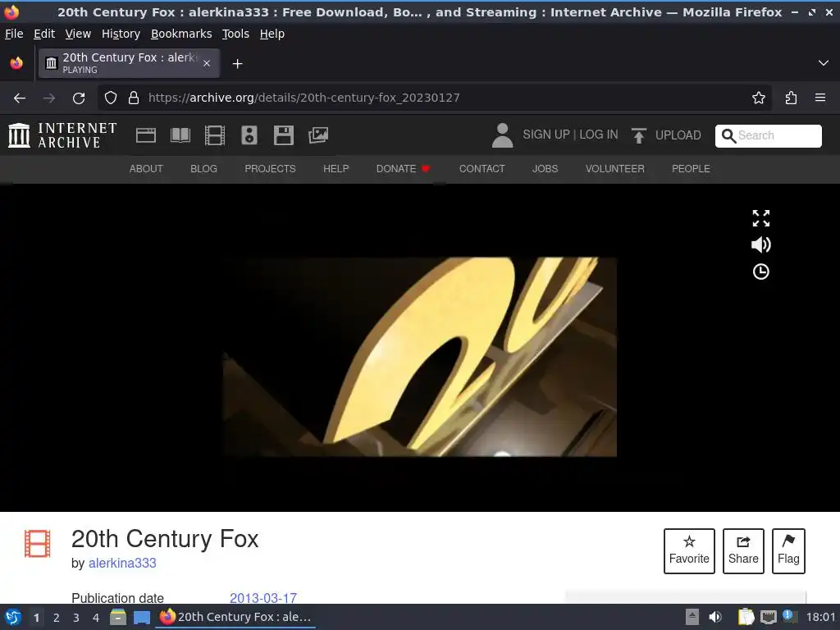
Task: Click the system tray volume icon
Action: [x=715, y=617]
